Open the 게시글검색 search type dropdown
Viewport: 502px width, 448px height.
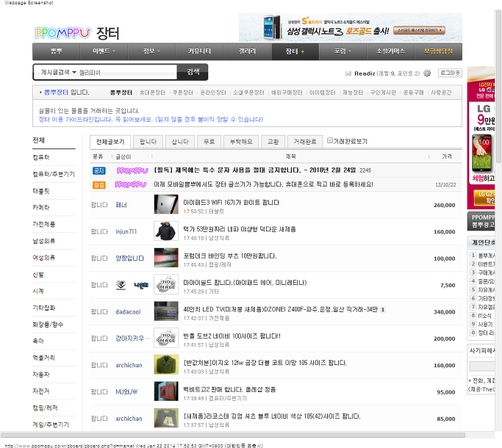pos(58,72)
